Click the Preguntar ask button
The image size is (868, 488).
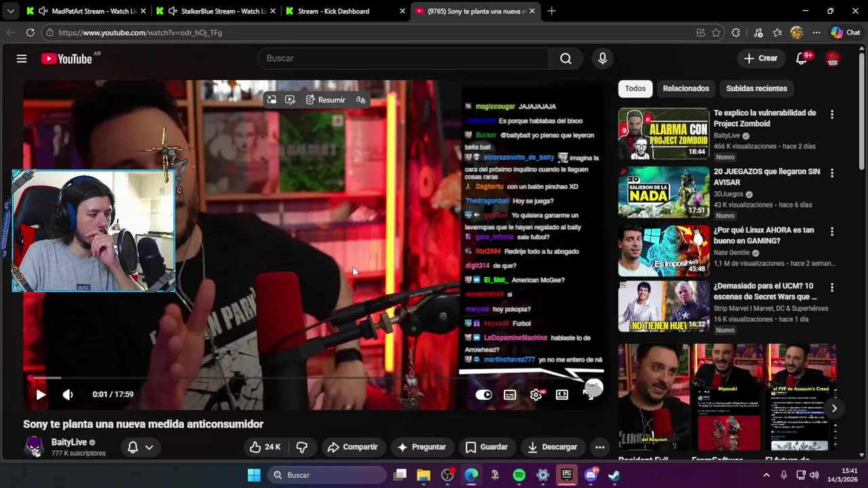click(x=422, y=447)
